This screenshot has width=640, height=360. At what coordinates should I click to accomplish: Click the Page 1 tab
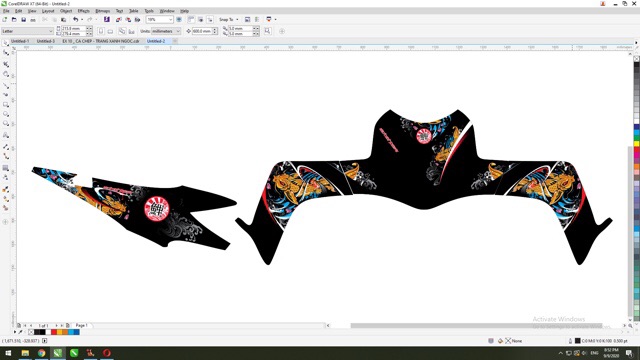81,325
